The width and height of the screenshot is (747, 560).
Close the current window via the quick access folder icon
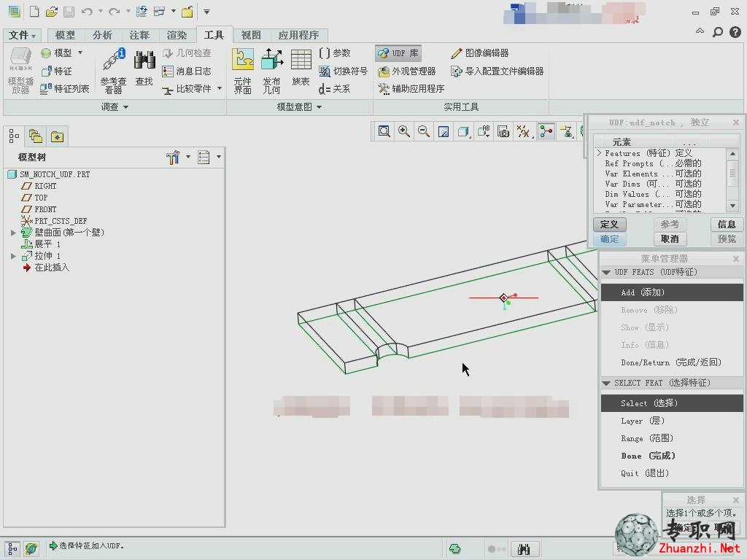point(187,12)
